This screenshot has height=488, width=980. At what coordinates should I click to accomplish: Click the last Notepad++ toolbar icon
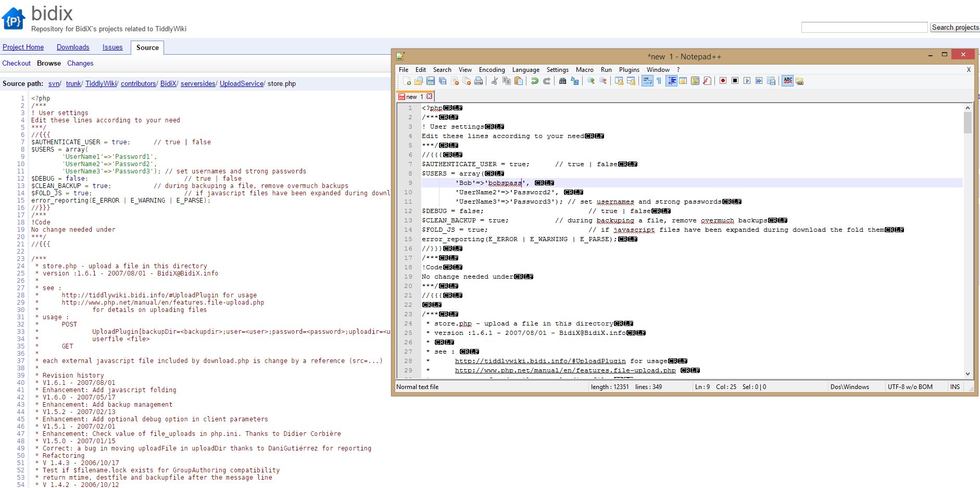(799, 81)
